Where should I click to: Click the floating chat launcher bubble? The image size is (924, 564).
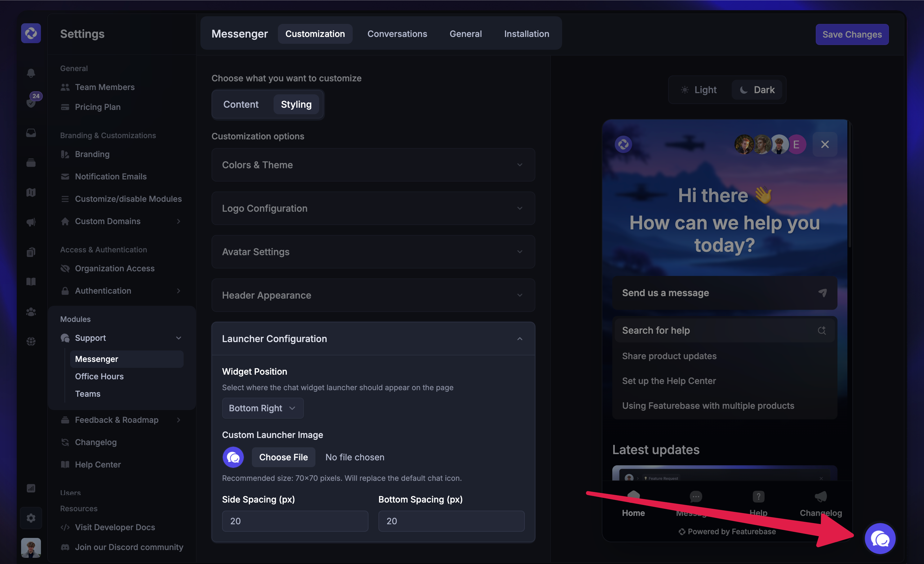[880, 539]
